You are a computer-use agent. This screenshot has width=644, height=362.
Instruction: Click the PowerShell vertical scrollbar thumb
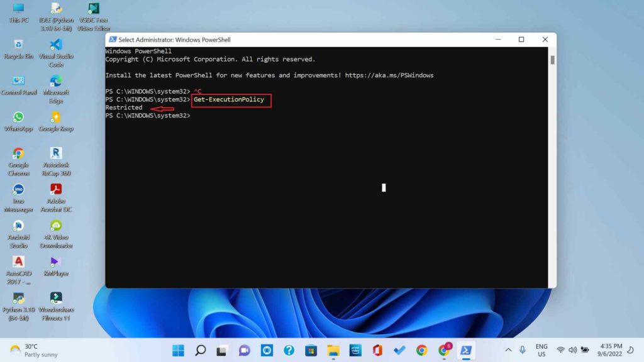[552, 60]
